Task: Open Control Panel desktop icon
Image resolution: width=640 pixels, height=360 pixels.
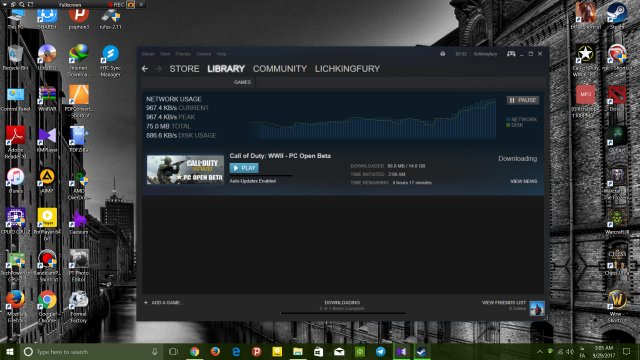Action: tap(16, 99)
